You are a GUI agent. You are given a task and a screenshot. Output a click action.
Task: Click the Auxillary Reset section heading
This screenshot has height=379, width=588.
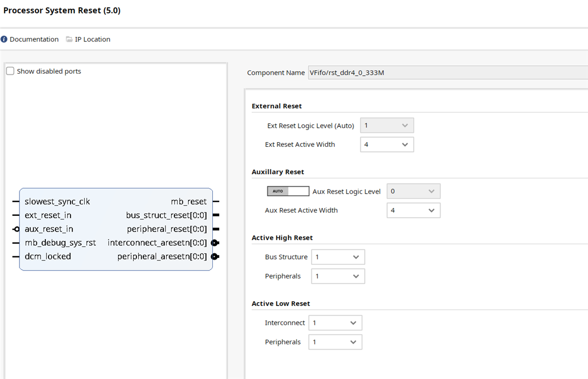pyautogui.click(x=278, y=172)
